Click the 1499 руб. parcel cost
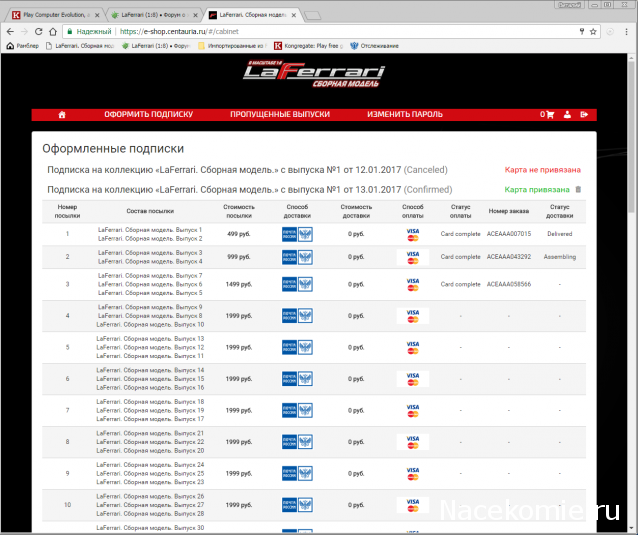 [239, 284]
